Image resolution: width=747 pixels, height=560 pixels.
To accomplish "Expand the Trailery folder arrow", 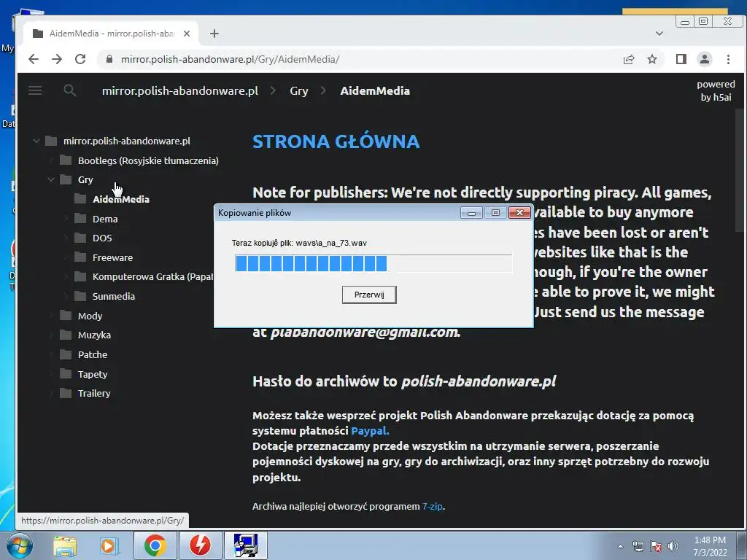I will pyautogui.click(x=51, y=393).
